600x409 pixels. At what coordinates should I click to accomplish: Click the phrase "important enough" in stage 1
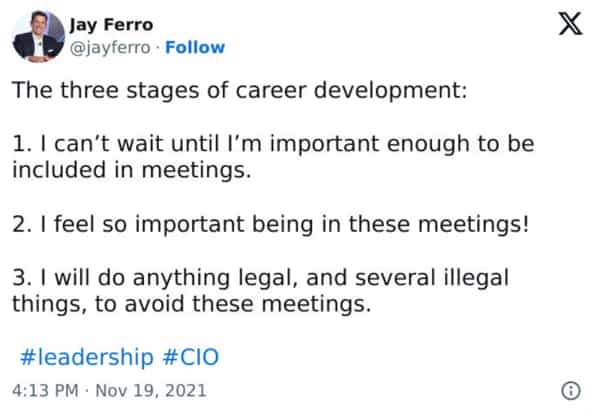(357, 145)
